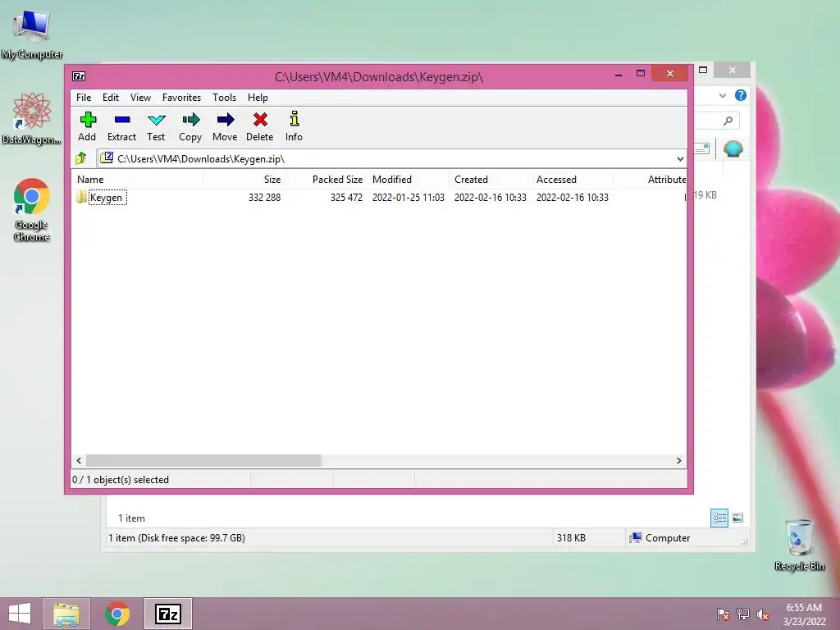Sort by Modified column header
Screen dimensions: 840x630
click(x=409, y=180)
